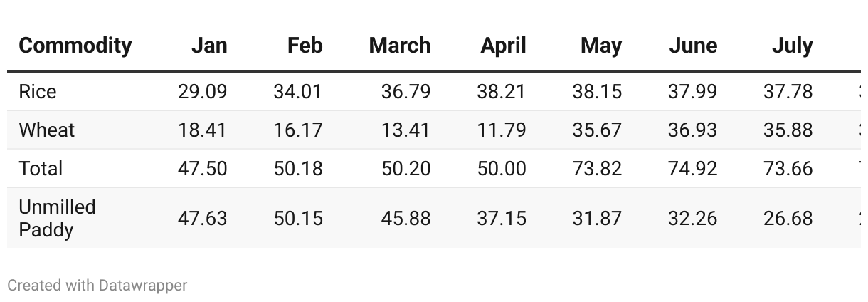
Task: Select the May column header
Action: click(601, 46)
